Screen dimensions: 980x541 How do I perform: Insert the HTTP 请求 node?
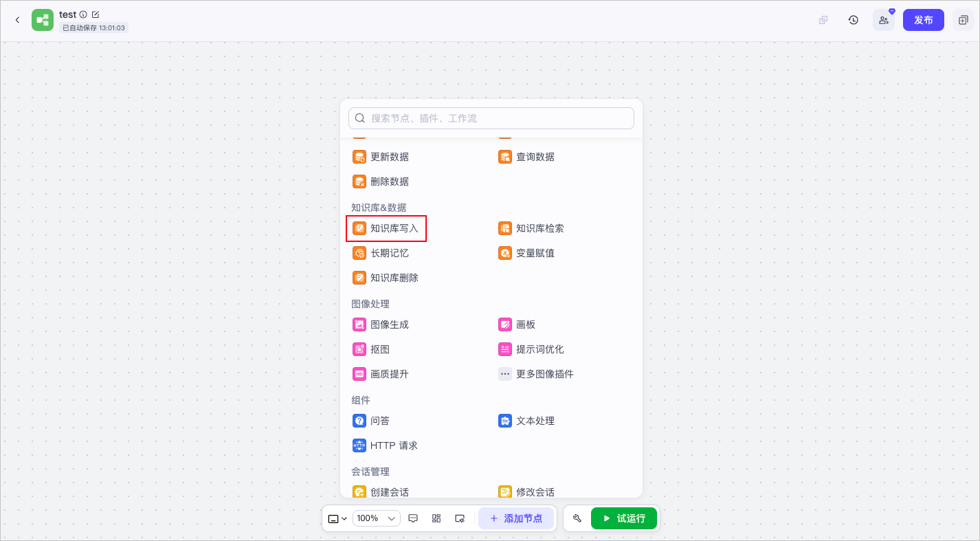(386, 445)
